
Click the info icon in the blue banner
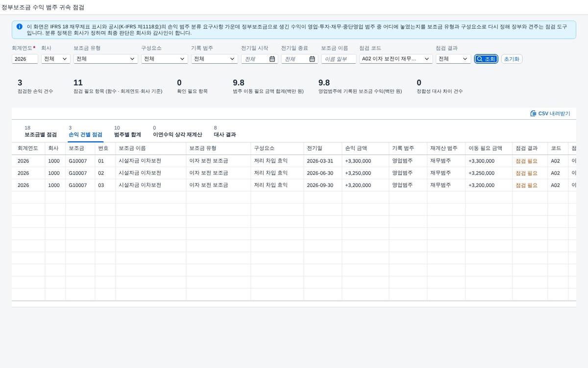coord(19,26)
